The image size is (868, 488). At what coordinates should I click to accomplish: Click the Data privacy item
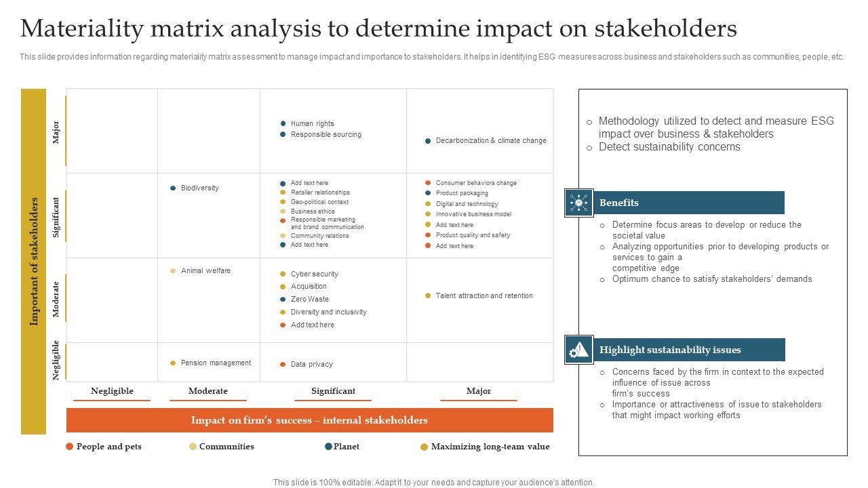click(x=311, y=364)
